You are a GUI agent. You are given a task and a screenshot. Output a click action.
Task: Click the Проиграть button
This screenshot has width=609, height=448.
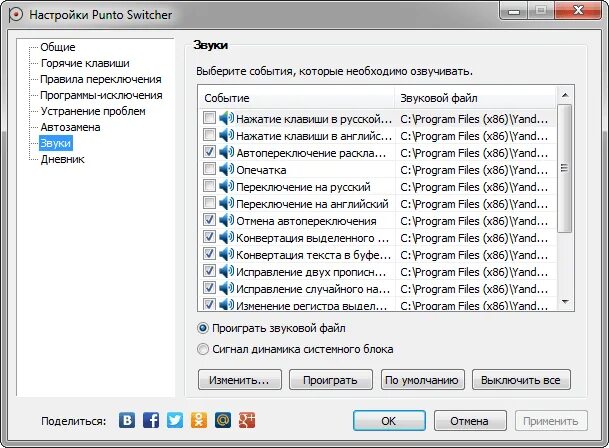click(331, 380)
